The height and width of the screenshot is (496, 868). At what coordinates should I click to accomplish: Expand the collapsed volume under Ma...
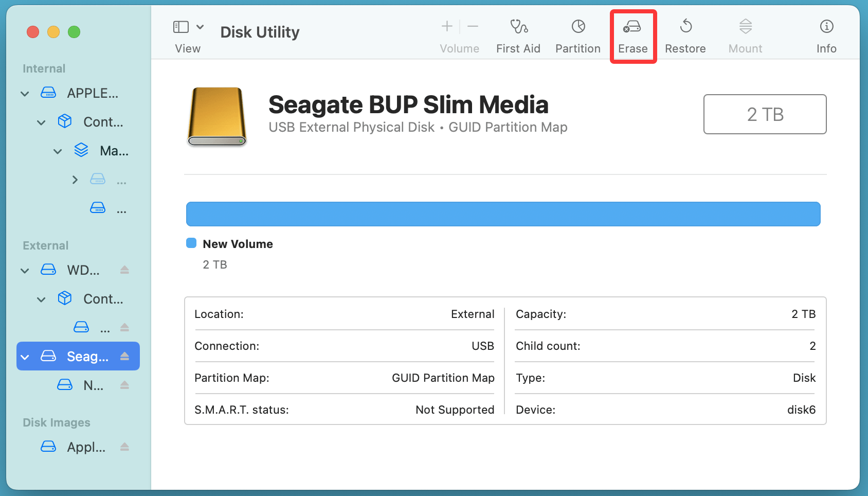click(75, 180)
